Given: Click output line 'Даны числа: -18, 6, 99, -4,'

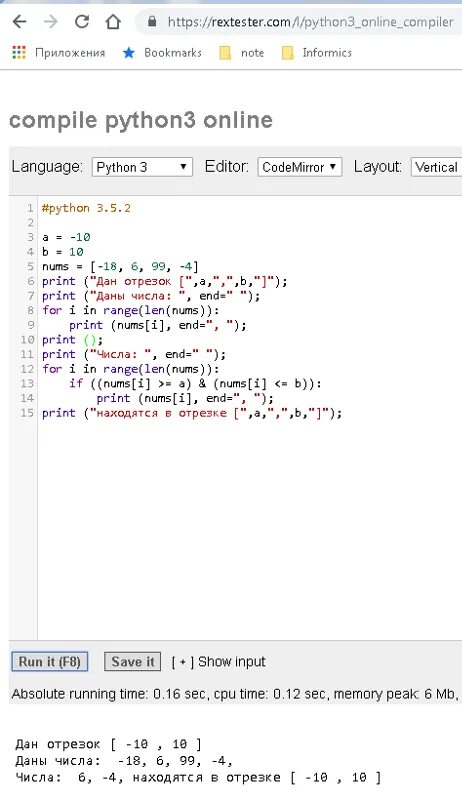Looking at the screenshot, I should 124,761.
